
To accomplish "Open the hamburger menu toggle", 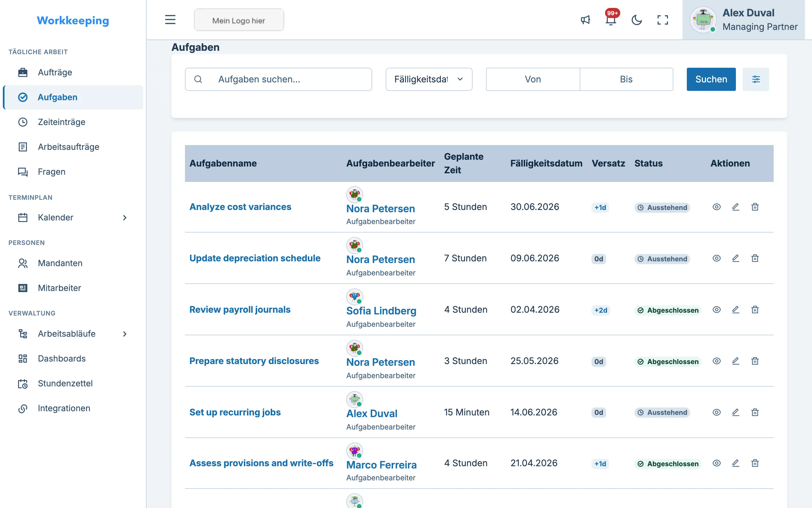I will [x=170, y=20].
